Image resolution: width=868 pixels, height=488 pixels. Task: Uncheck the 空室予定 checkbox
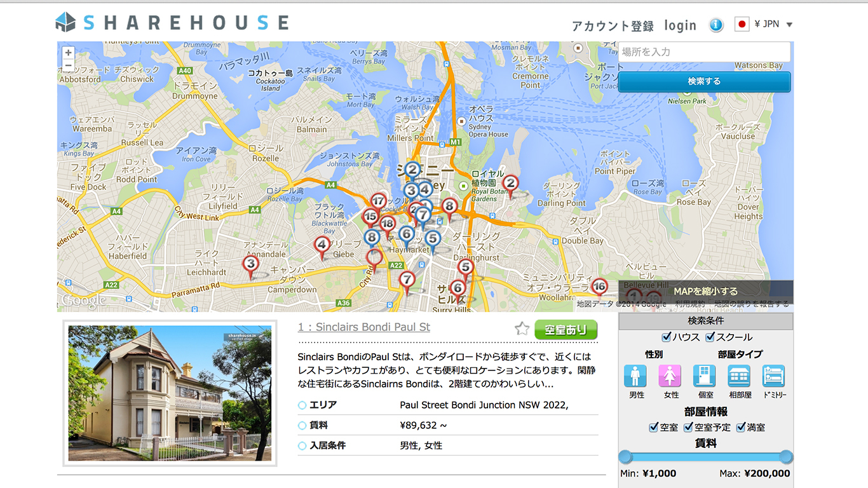[688, 428]
